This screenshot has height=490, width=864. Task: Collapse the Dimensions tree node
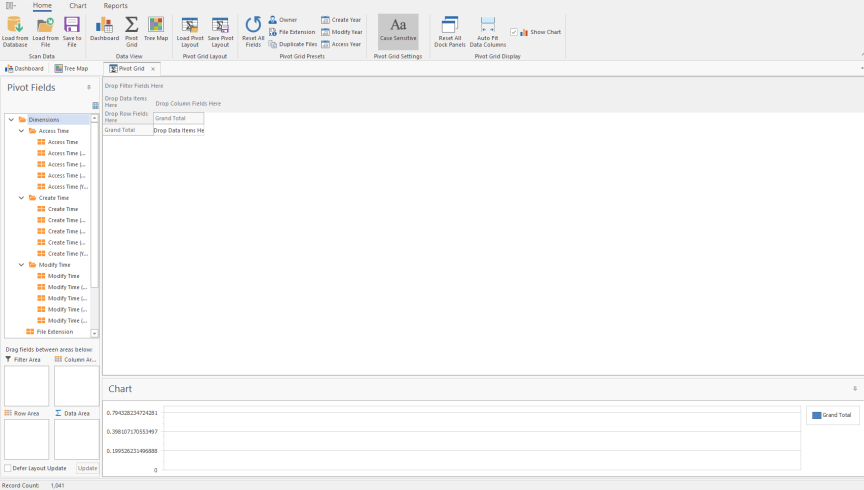11,119
